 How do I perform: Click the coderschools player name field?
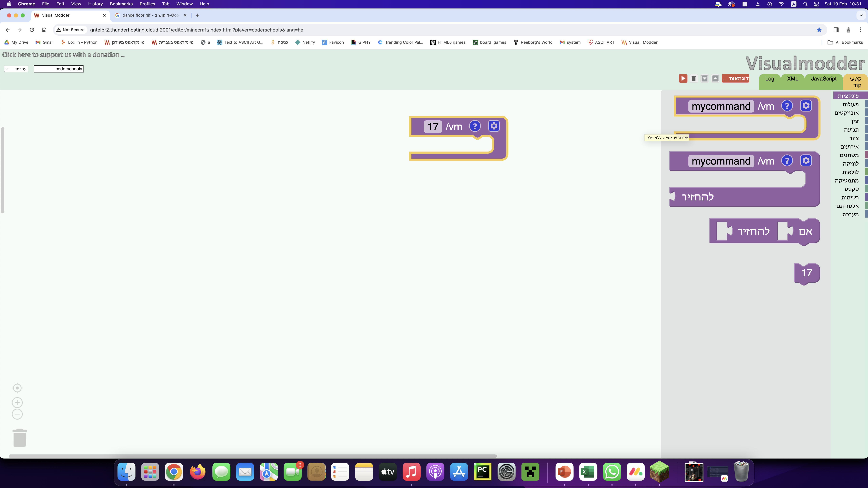pos(59,69)
